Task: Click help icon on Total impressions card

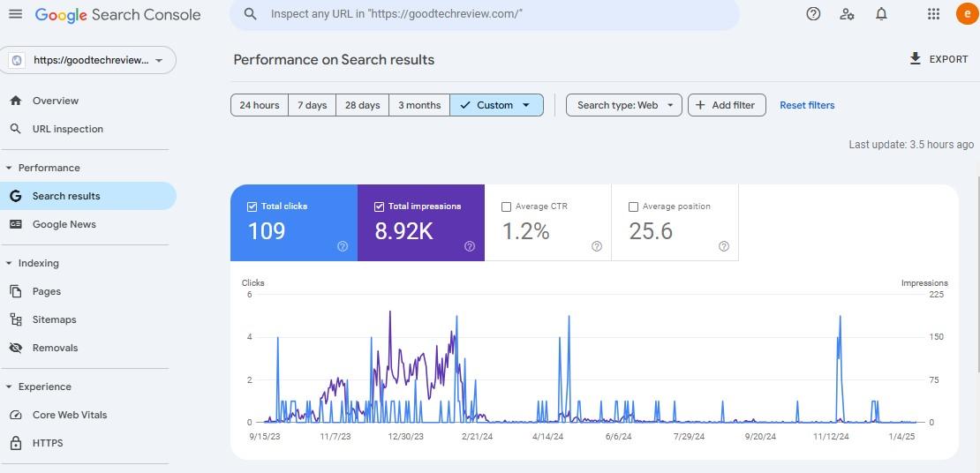Action: (x=470, y=246)
